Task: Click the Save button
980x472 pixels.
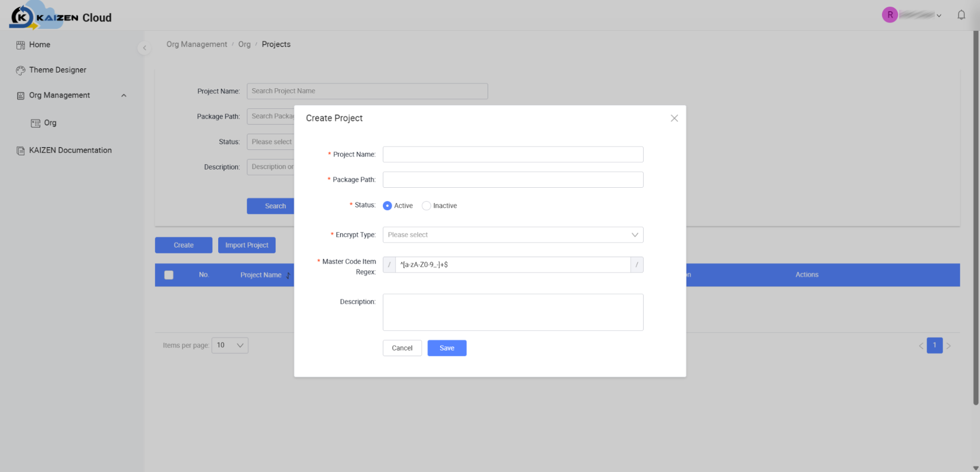Action: [447, 348]
